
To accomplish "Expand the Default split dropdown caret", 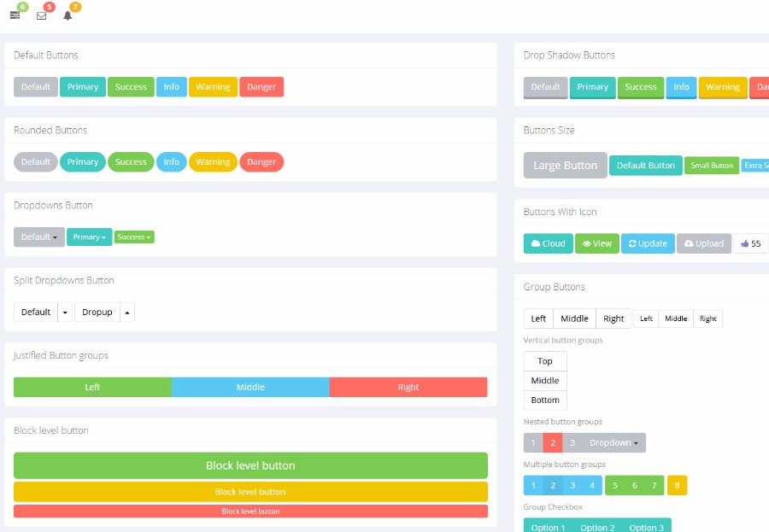I will 65,313.
